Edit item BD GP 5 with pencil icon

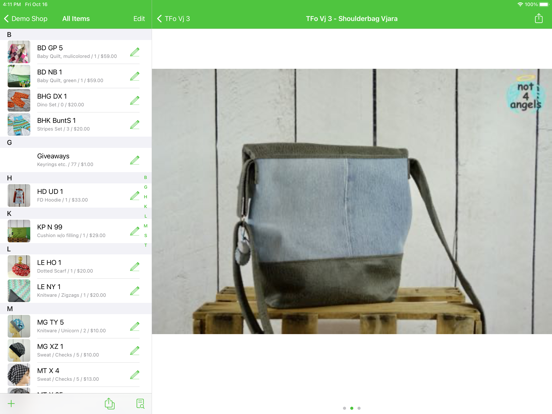tap(134, 52)
